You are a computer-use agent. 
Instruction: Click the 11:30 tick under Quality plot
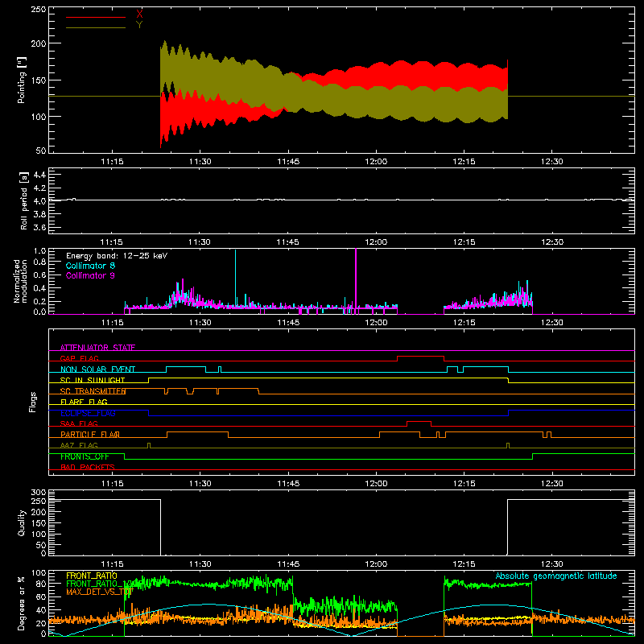(200, 564)
